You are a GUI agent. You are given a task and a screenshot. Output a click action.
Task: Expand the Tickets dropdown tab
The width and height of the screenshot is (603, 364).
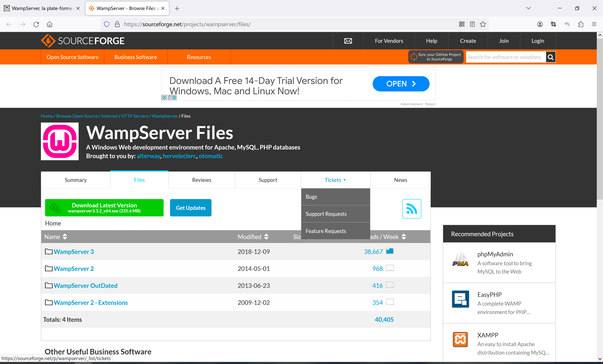tap(335, 180)
